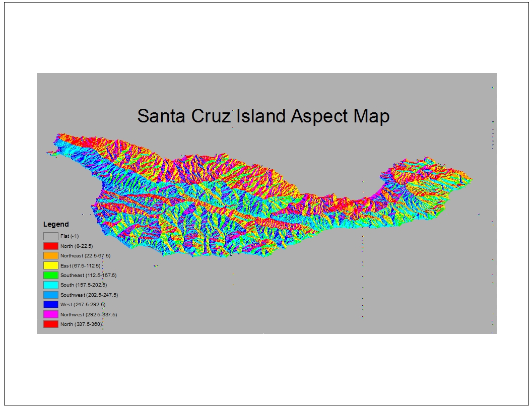Viewport: 532px width, 411px height.
Task: Click the Legend heading
Action: (x=56, y=224)
